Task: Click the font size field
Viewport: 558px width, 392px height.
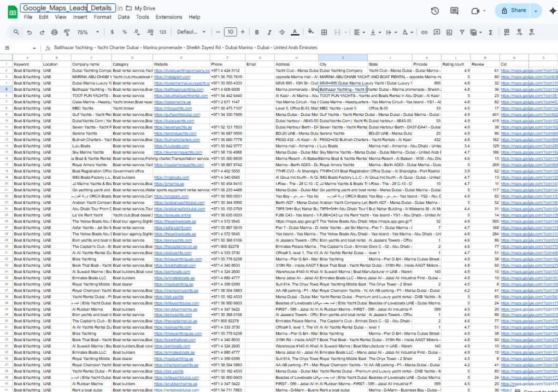Action: [230, 32]
